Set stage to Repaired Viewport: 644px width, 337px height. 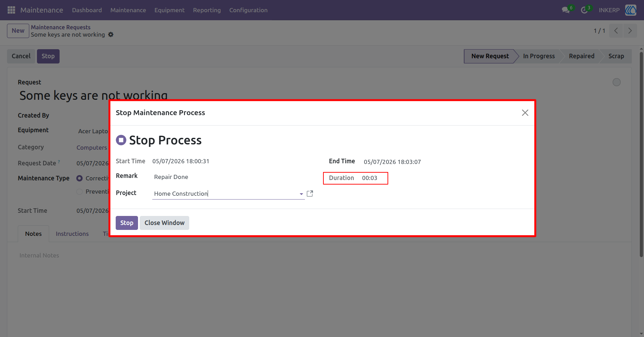pos(582,56)
